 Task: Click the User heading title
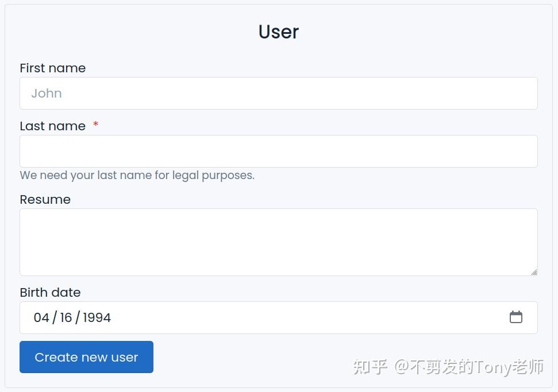[x=278, y=32]
